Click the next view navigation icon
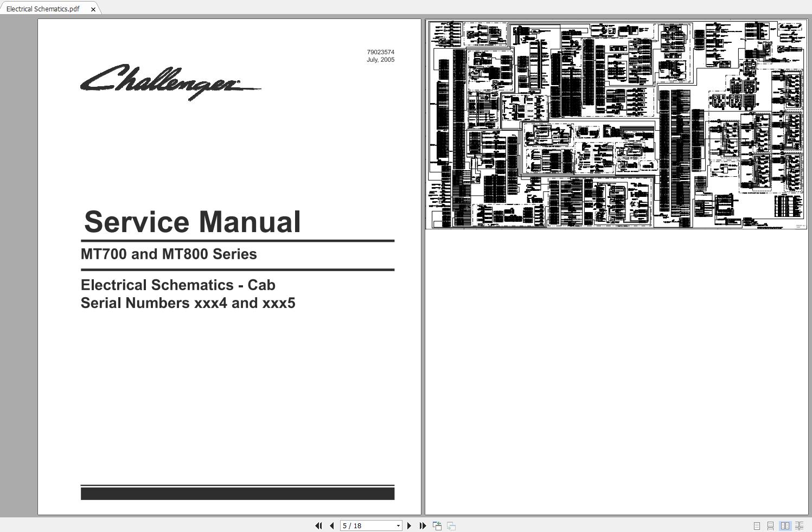The width and height of the screenshot is (812, 532). [x=451, y=525]
